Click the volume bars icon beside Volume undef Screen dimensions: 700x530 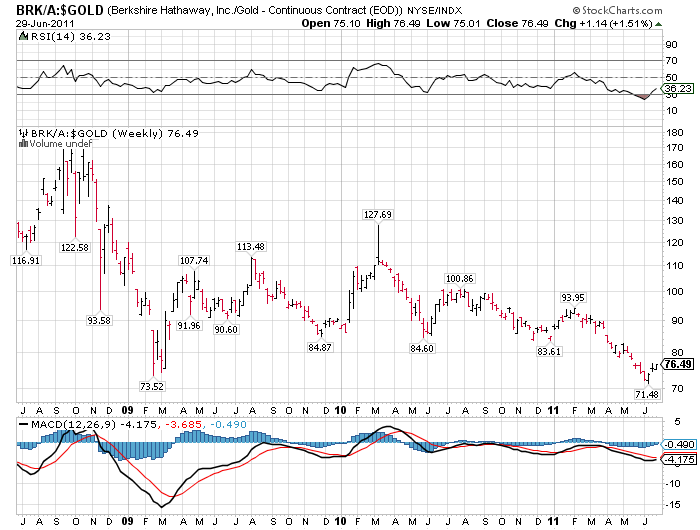[24, 143]
